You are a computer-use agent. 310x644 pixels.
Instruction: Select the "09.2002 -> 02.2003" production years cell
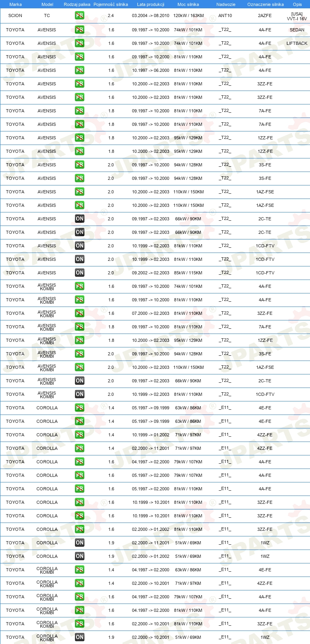151,273
